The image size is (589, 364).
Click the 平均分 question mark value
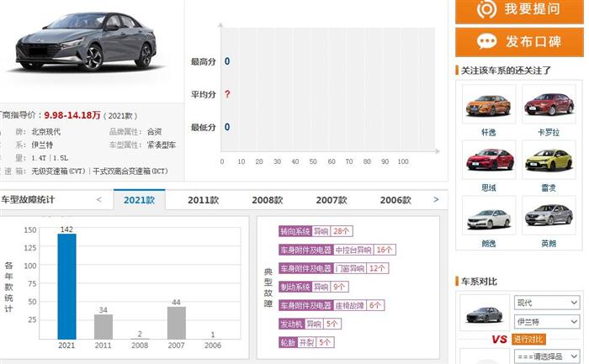click(x=227, y=94)
